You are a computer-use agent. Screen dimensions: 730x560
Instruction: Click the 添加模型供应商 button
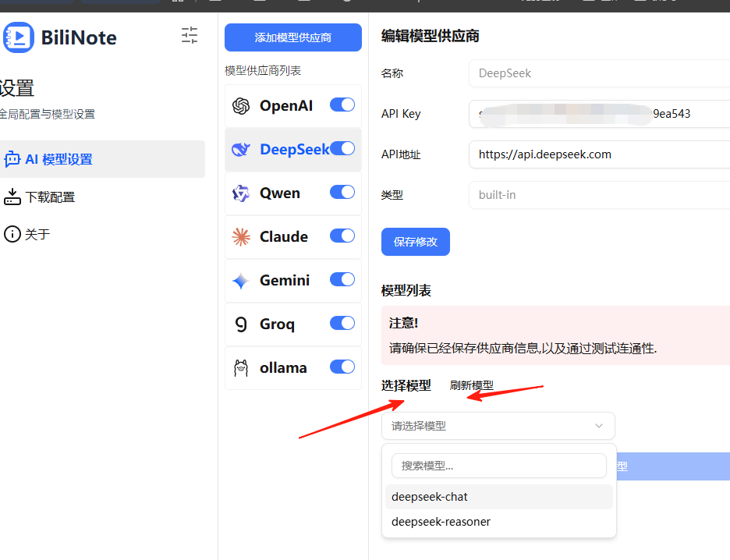[292, 37]
